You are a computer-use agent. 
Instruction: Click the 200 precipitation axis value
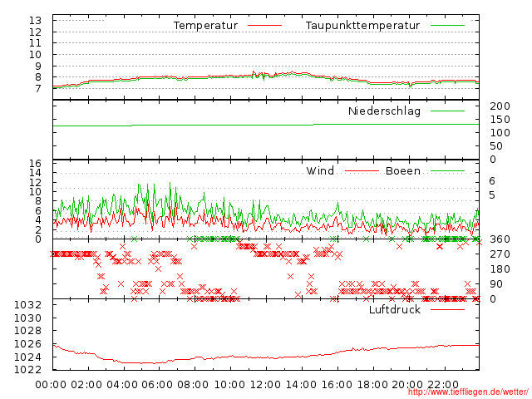500,106
